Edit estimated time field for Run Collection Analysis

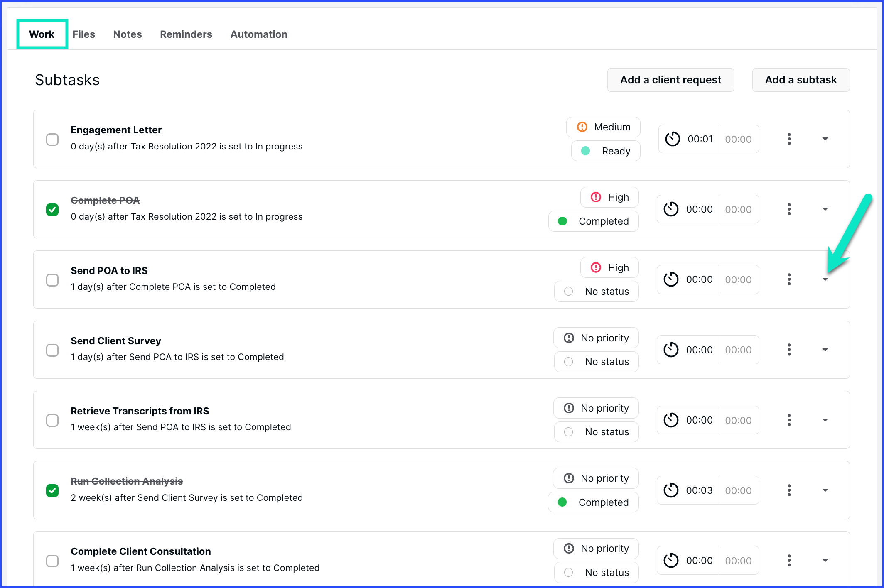pyautogui.click(x=738, y=490)
